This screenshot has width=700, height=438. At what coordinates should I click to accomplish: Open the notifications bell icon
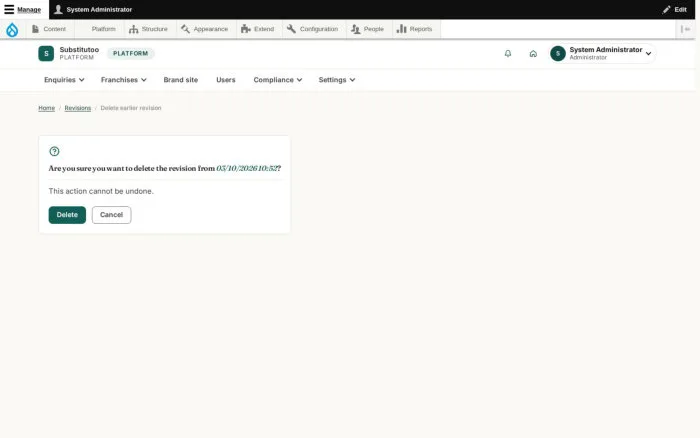point(508,54)
